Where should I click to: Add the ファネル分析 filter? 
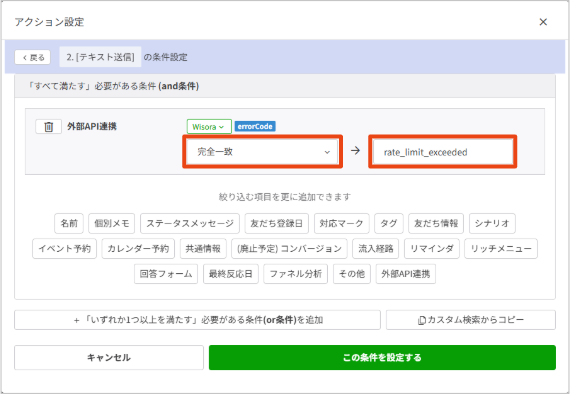(x=296, y=274)
